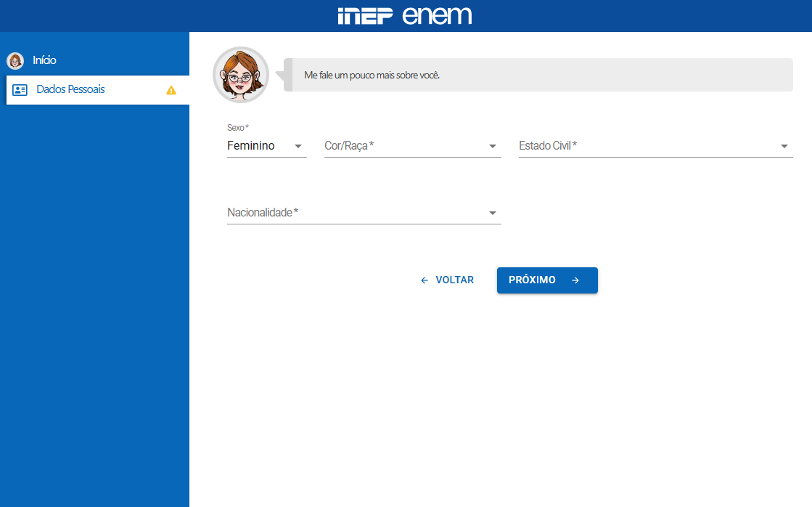The width and height of the screenshot is (812, 507).
Task: Click the INEP logo in header
Action: point(365,16)
